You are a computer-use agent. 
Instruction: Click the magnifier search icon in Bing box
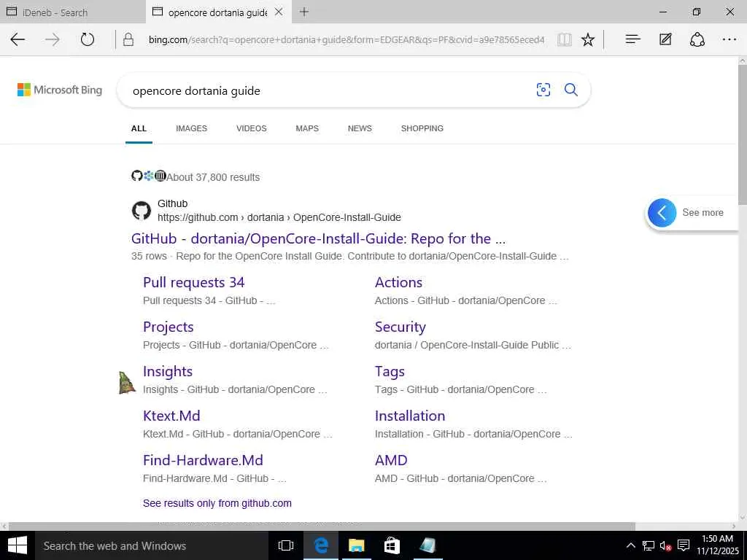tap(571, 90)
